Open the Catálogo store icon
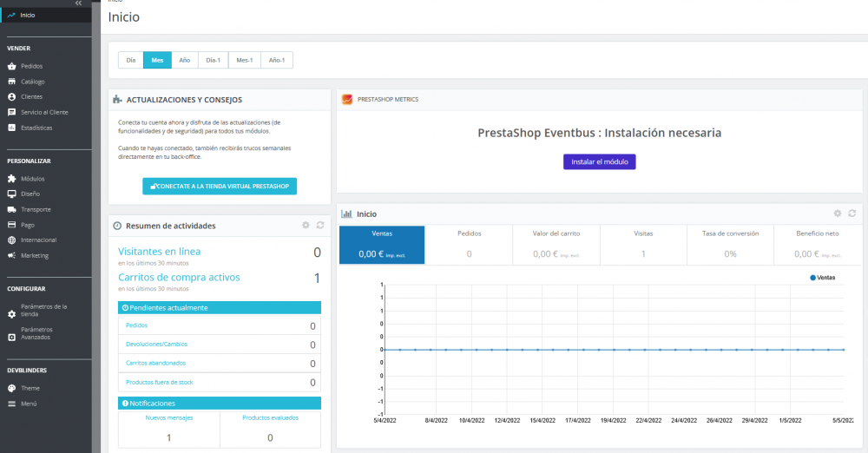Viewport: 868px width, 453px height. coord(11,82)
